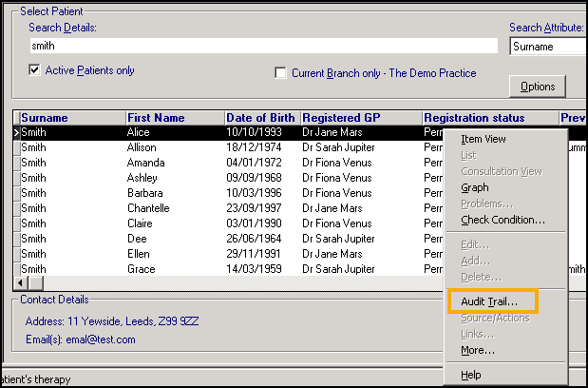Click the Search Details input field

pyautogui.click(x=263, y=46)
